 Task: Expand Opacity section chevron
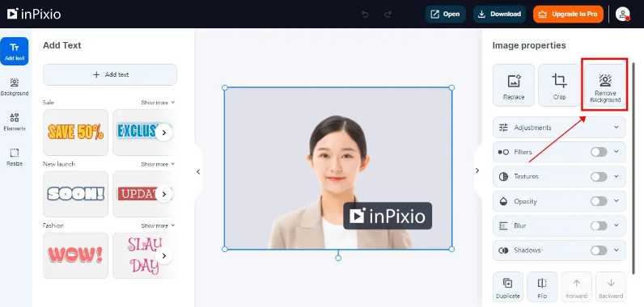(616, 201)
